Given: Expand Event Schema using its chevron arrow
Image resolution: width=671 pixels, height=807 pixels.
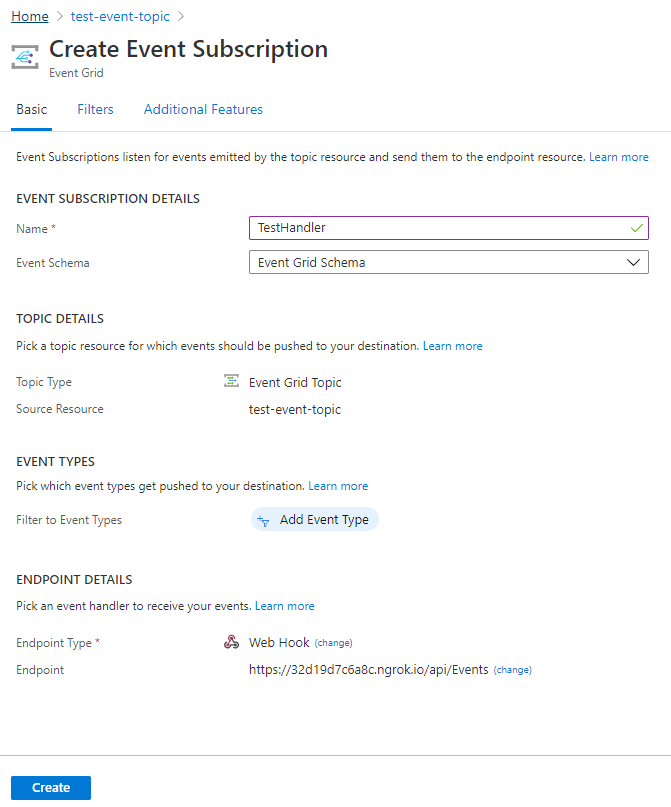Looking at the screenshot, I should point(633,262).
